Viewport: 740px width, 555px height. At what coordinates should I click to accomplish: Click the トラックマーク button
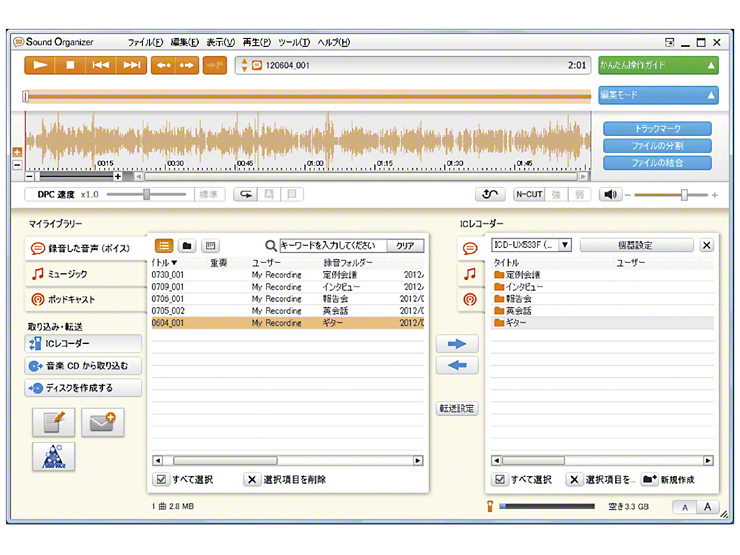pyautogui.click(x=657, y=129)
